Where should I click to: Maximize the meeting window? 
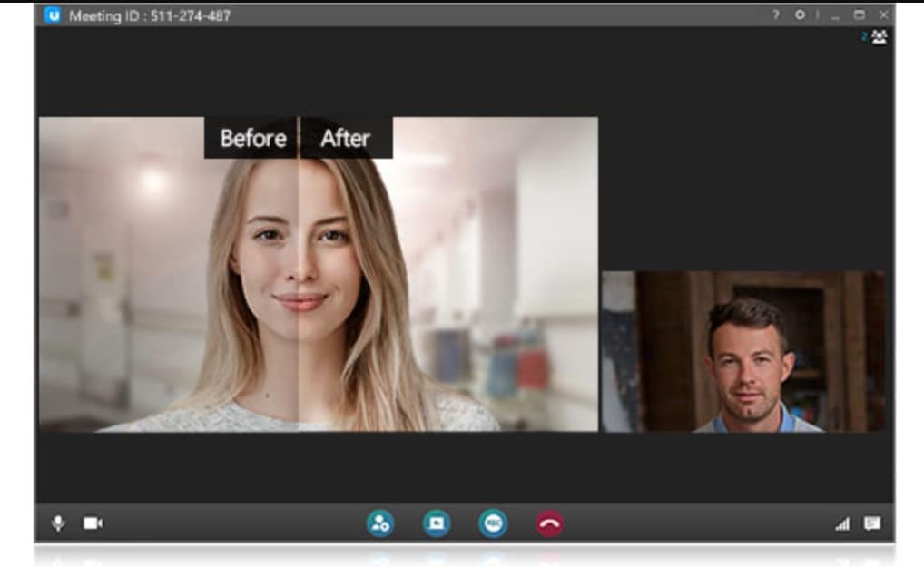pos(860,15)
